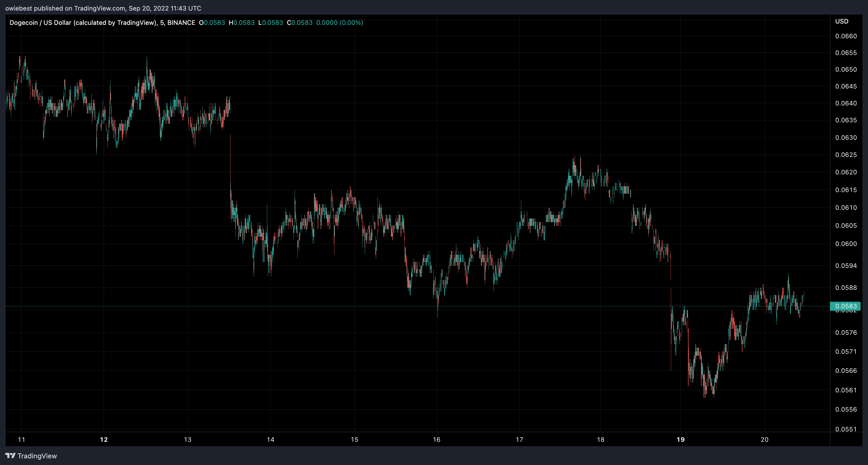The height and width of the screenshot is (465, 868).
Task: Click the published by owiebest header text
Action: [103, 8]
